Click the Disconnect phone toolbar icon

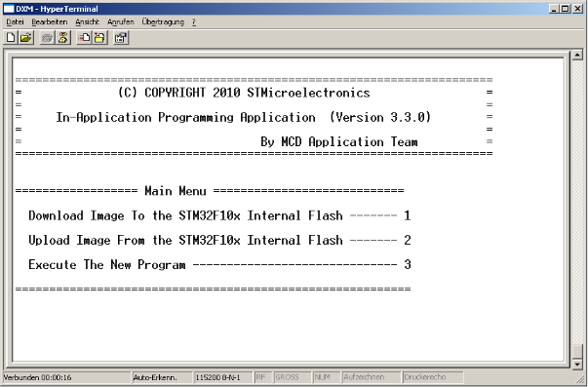[63, 37]
